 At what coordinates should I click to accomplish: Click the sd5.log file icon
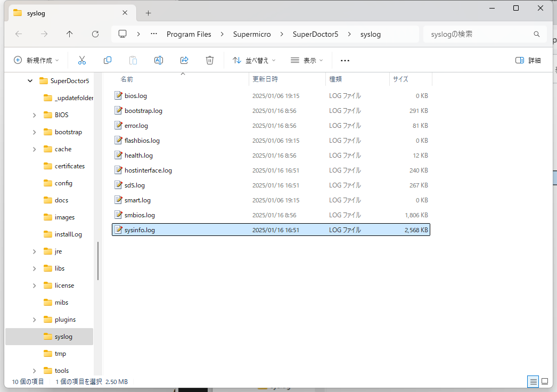pos(118,185)
